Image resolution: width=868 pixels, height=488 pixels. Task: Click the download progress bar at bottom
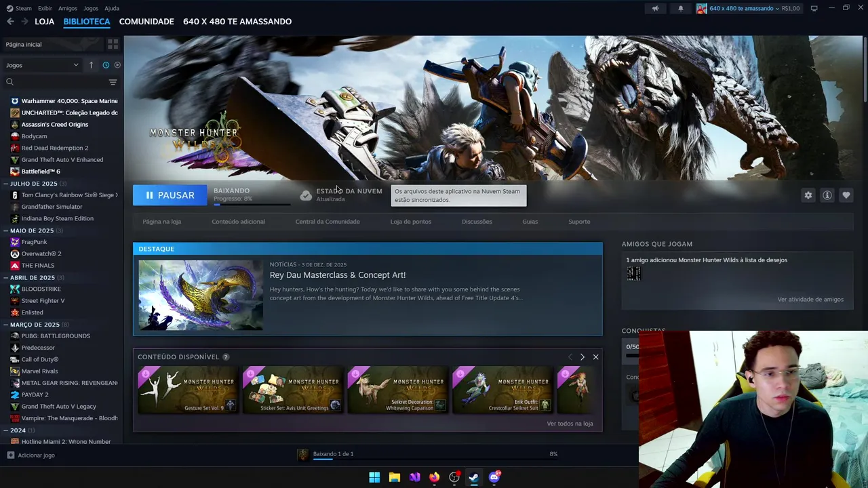pos(435,459)
